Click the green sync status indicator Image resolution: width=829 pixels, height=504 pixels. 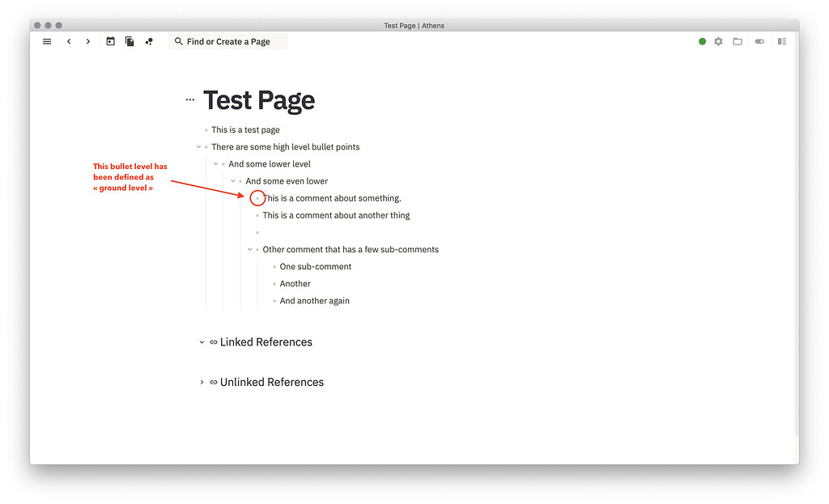702,40
